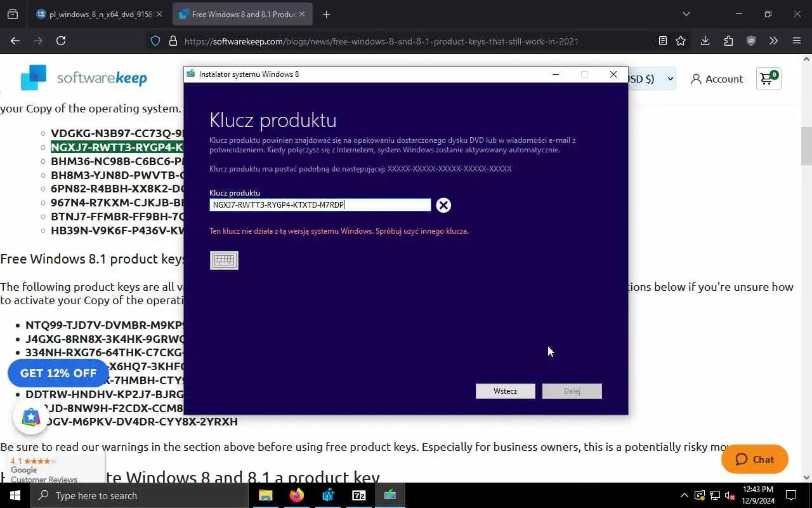Image resolution: width=812 pixels, height=508 pixels.
Task: Click the GET 12% OFF button
Action: pos(58,373)
